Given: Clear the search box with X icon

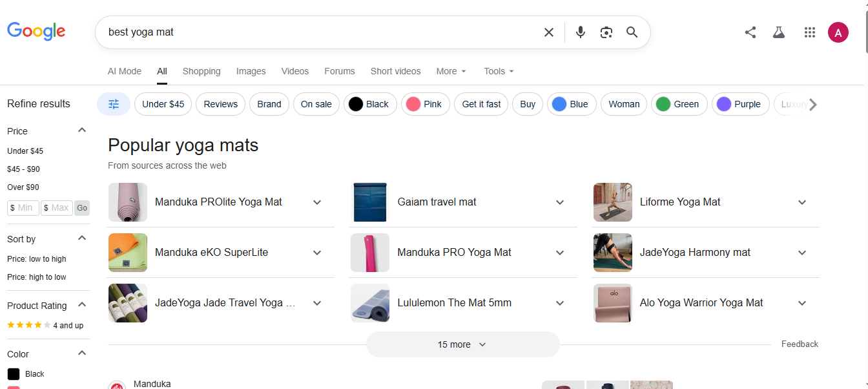Looking at the screenshot, I should [x=549, y=32].
